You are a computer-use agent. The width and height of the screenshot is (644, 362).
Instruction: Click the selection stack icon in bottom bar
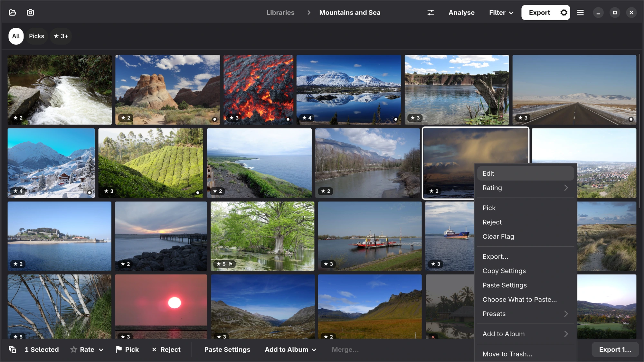pyautogui.click(x=13, y=349)
